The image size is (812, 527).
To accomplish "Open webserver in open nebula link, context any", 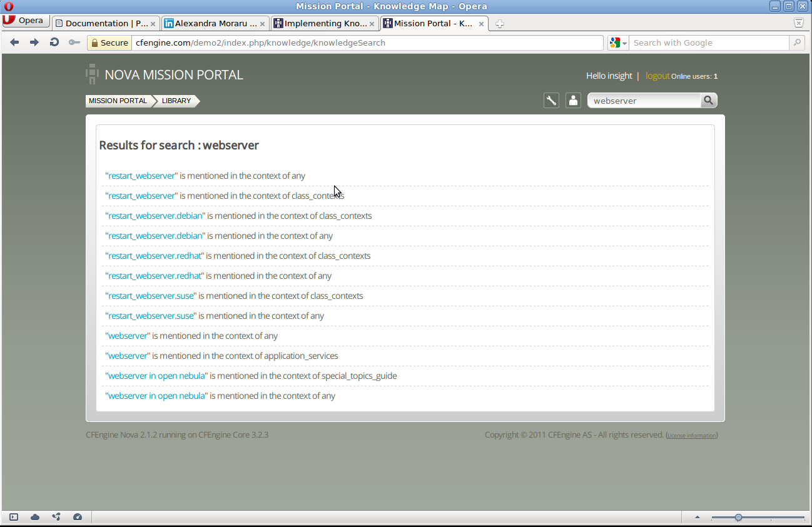I will 156,396.
